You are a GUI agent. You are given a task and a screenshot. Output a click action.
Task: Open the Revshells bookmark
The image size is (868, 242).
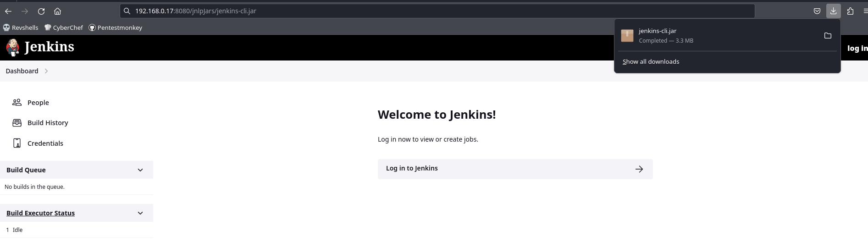[21, 27]
